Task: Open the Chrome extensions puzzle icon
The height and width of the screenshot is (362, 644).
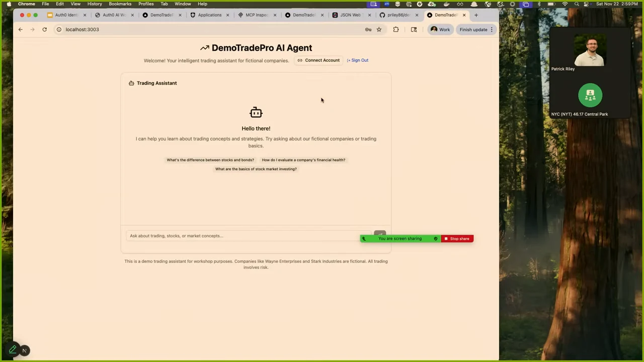Action: pos(396,30)
